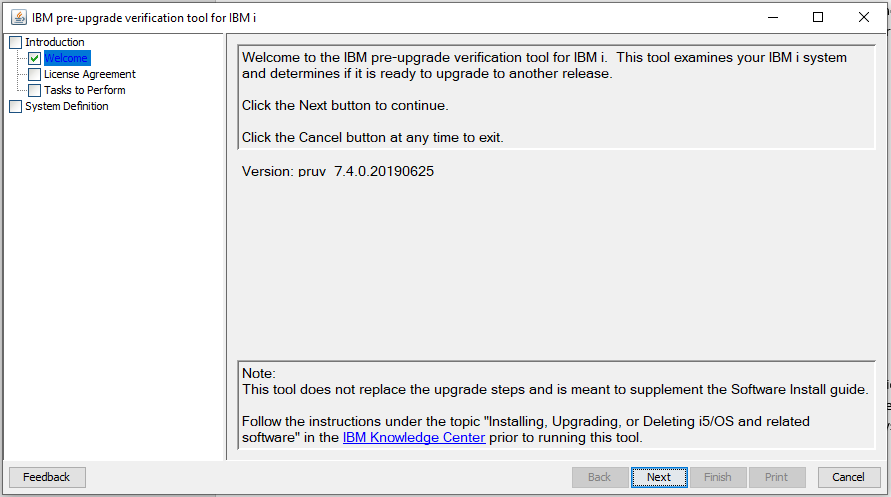Click the Java app icon in title bar

18,17
